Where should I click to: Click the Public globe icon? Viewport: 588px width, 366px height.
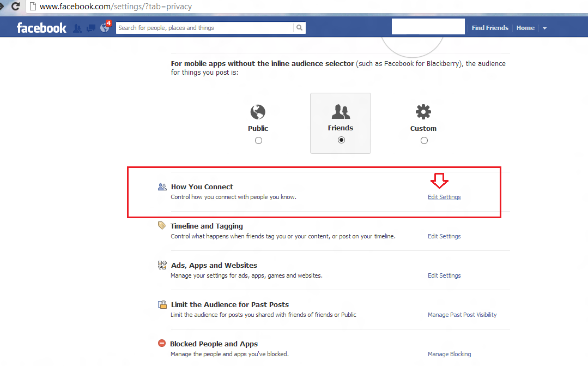pyautogui.click(x=258, y=111)
